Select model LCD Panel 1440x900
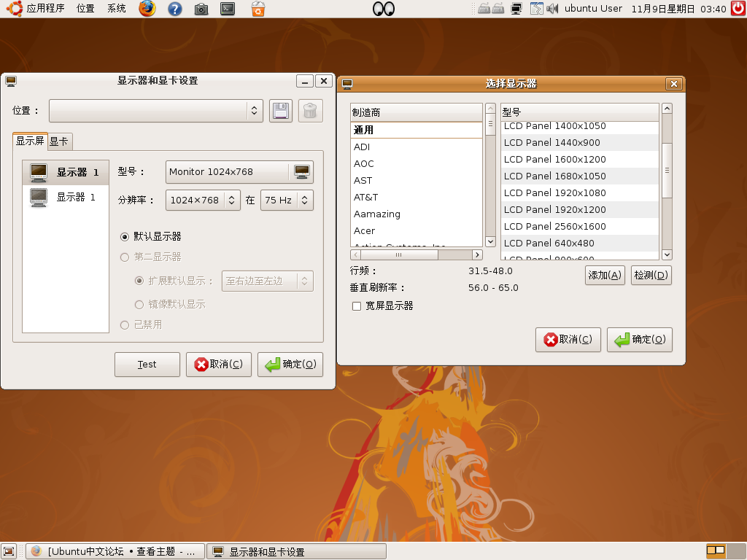747x560 pixels. tap(580, 143)
